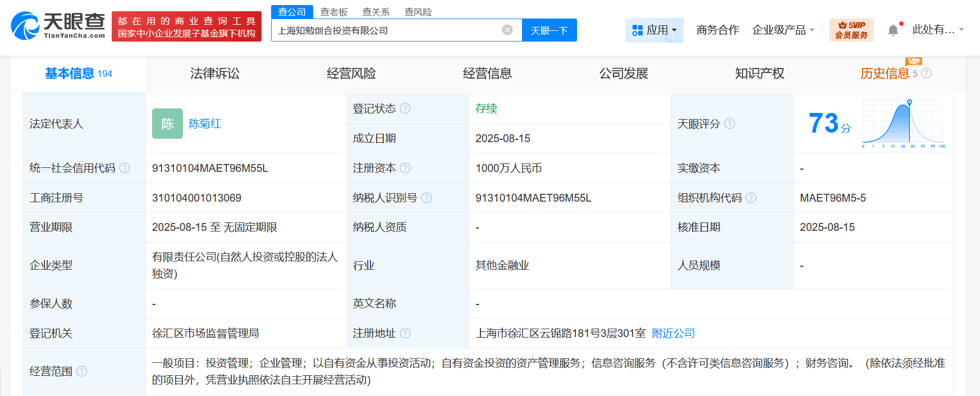The width and height of the screenshot is (980, 396).
Task: Show help for 统一社会信用代码
Action: coord(125,168)
